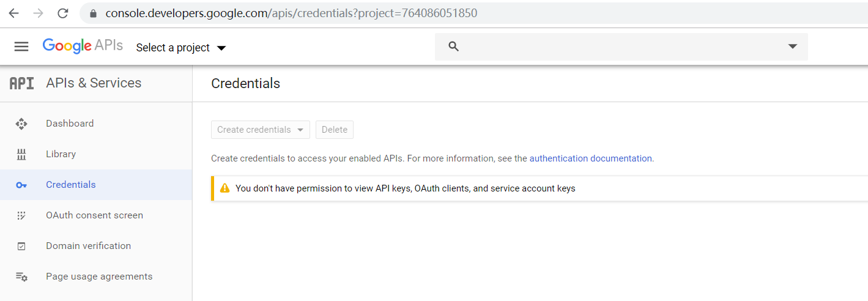Go back using browser back arrow
Image resolution: width=868 pixels, height=301 pixels.
[13, 13]
